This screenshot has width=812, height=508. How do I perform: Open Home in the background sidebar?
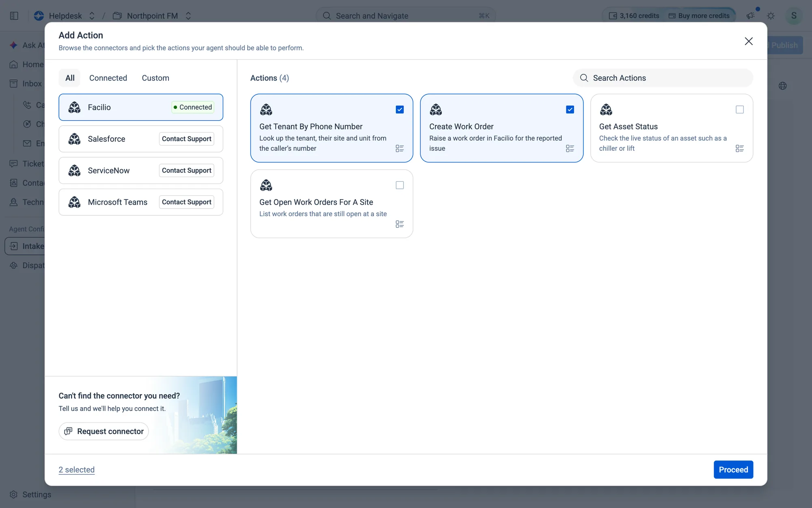[26, 64]
